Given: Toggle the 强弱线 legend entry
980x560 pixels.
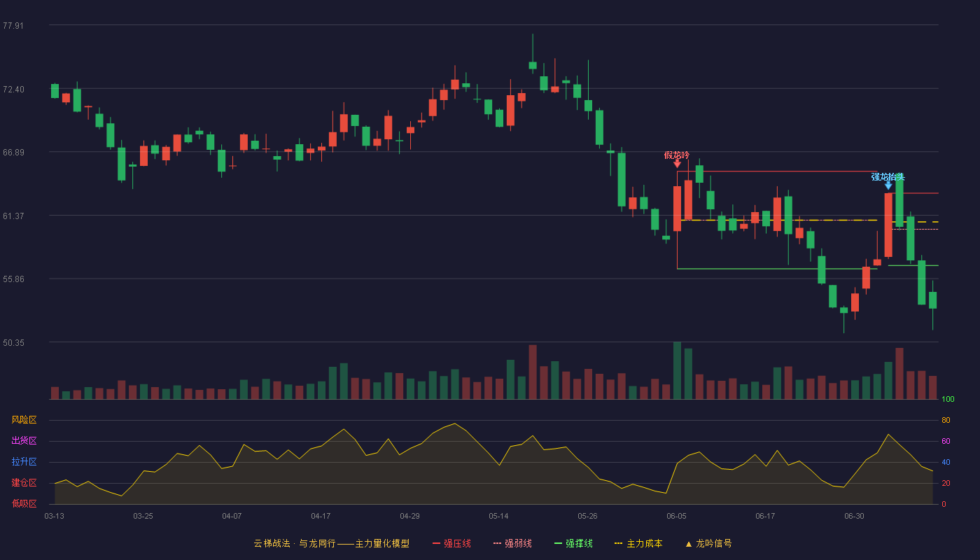Looking at the screenshot, I should click(512, 543).
